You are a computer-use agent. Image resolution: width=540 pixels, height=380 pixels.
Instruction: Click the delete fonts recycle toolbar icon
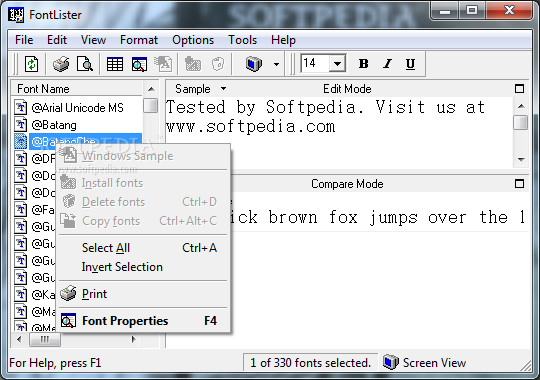[x=218, y=64]
